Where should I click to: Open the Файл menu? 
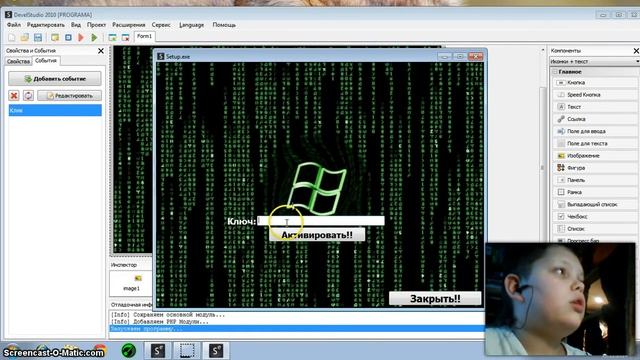point(14,25)
